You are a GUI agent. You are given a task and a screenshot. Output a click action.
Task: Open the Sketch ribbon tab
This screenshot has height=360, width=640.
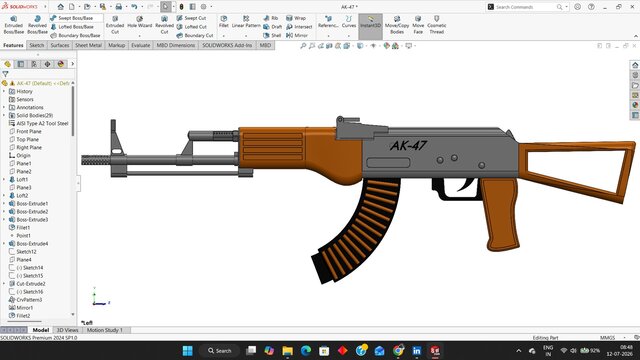(x=36, y=45)
